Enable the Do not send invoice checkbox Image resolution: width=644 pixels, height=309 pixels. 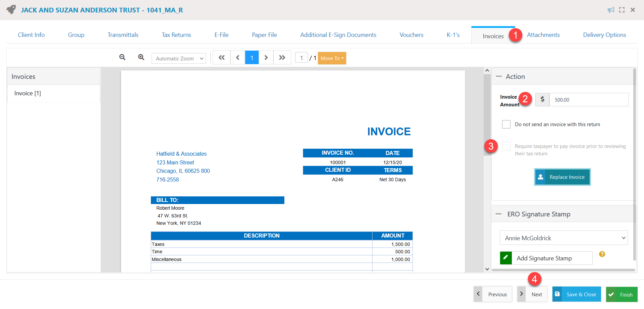(x=506, y=124)
